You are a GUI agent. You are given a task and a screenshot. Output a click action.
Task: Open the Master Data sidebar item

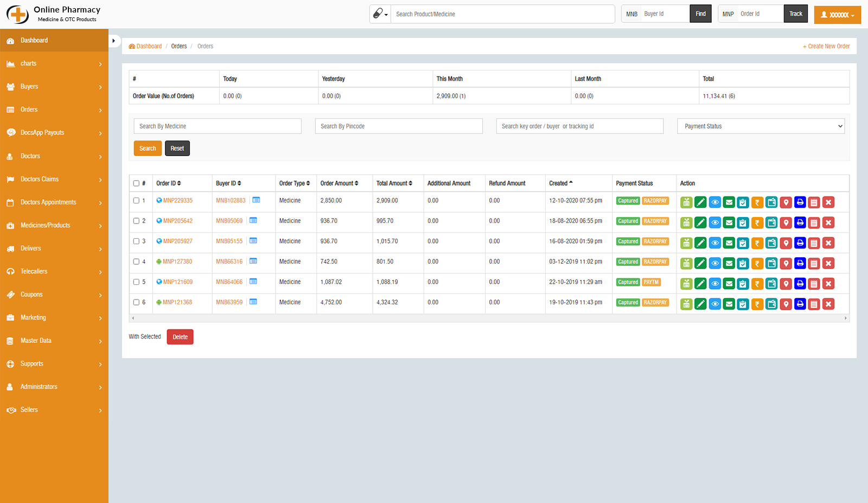[54, 341]
